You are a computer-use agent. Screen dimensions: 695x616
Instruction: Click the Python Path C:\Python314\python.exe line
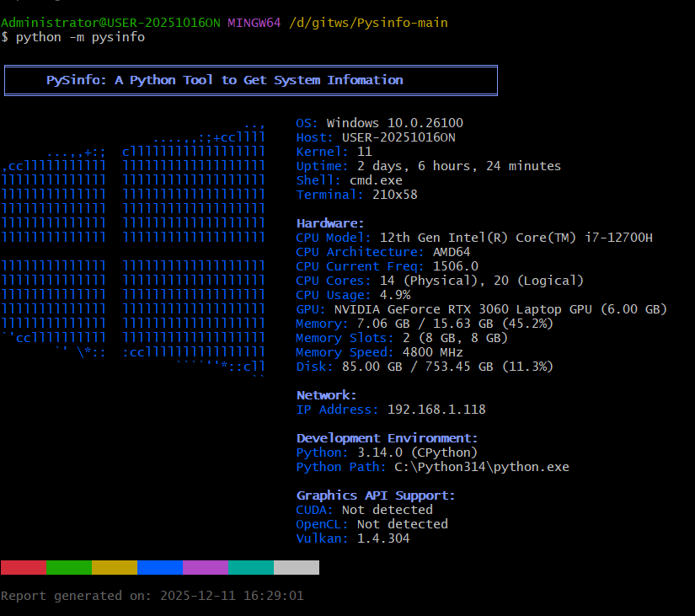pos(433,467)
